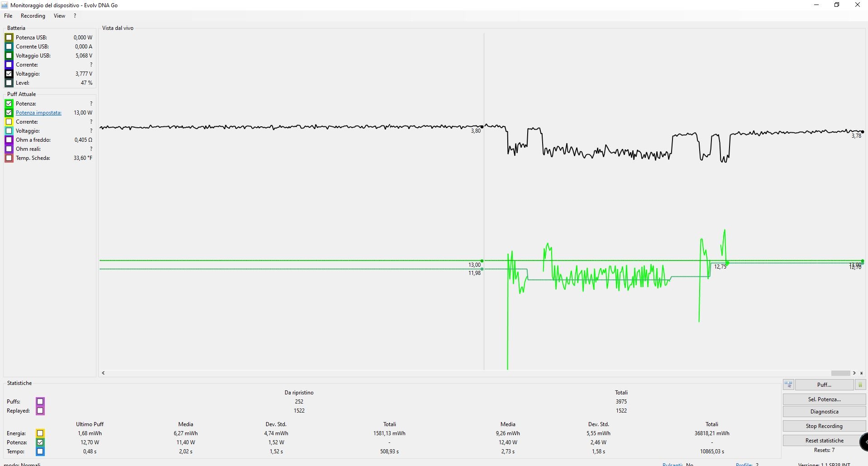
Task: Click the floating black circular overlay icon
Action: tap(863, 442)
